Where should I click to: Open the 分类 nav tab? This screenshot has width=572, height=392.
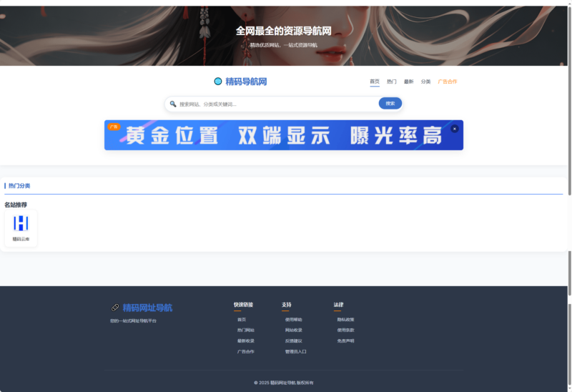(425, 82)
